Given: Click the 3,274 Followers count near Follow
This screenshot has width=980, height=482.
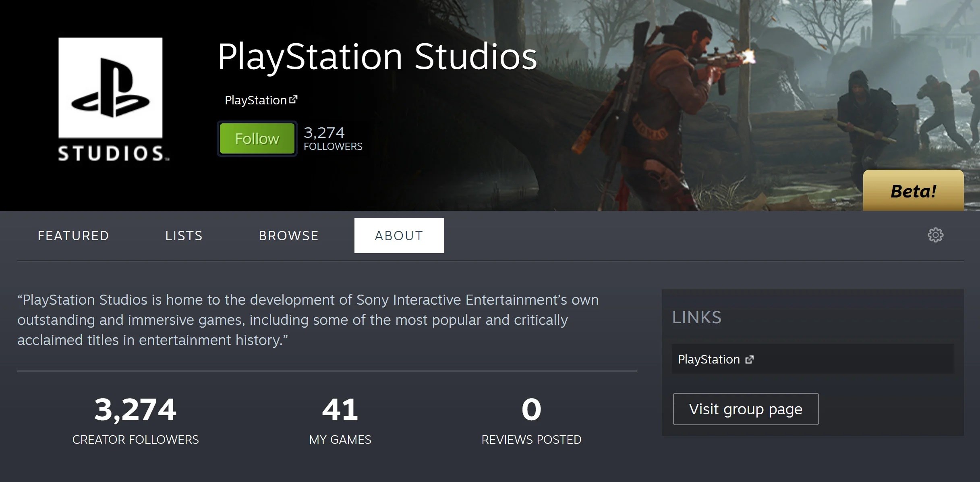Looking at the screenshot, I should (333, 138).
